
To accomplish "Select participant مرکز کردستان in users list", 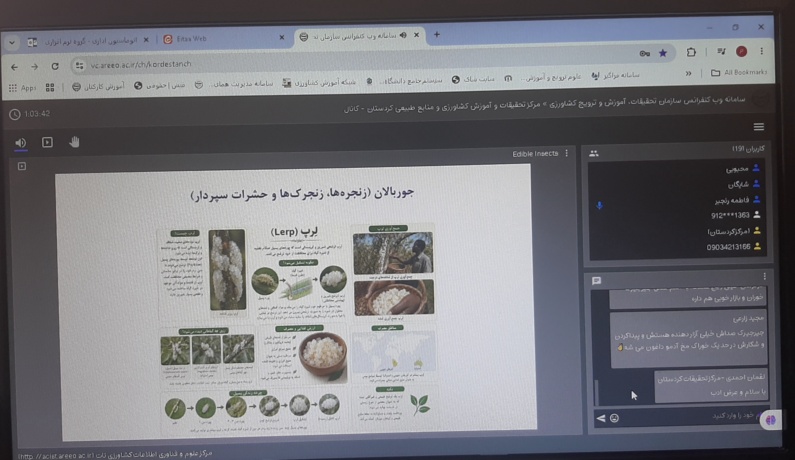I will coord(735,231).
